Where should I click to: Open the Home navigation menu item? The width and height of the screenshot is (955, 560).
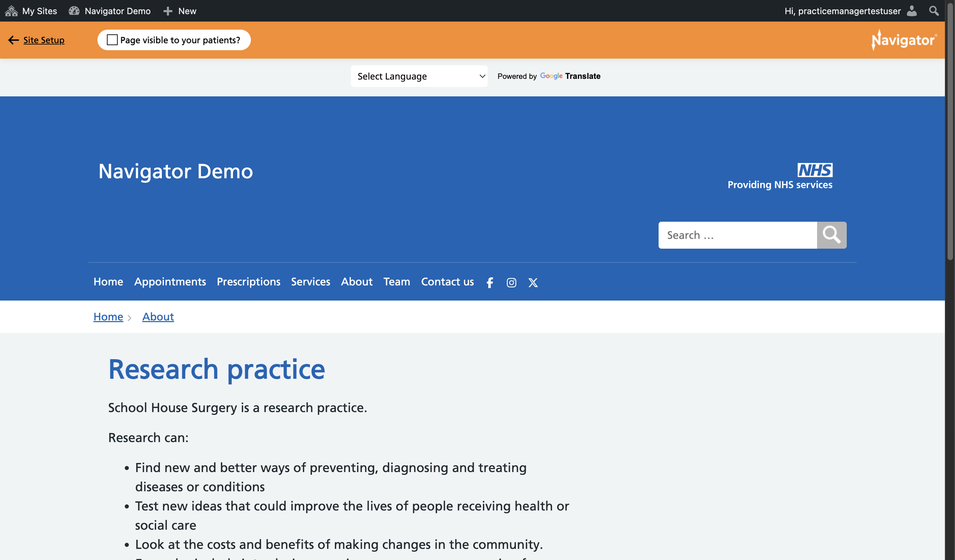point(108,282)
